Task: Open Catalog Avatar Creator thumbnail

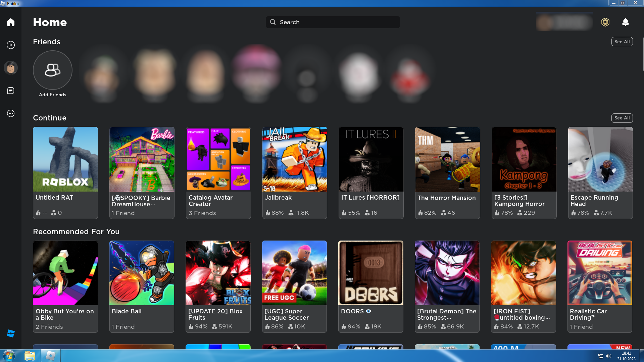Action: (x=218, y=159)
